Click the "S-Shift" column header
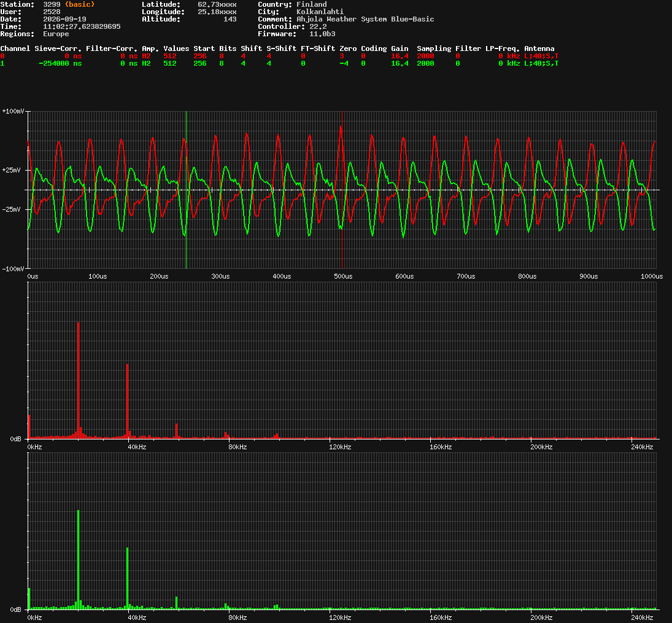 [282, 48]
